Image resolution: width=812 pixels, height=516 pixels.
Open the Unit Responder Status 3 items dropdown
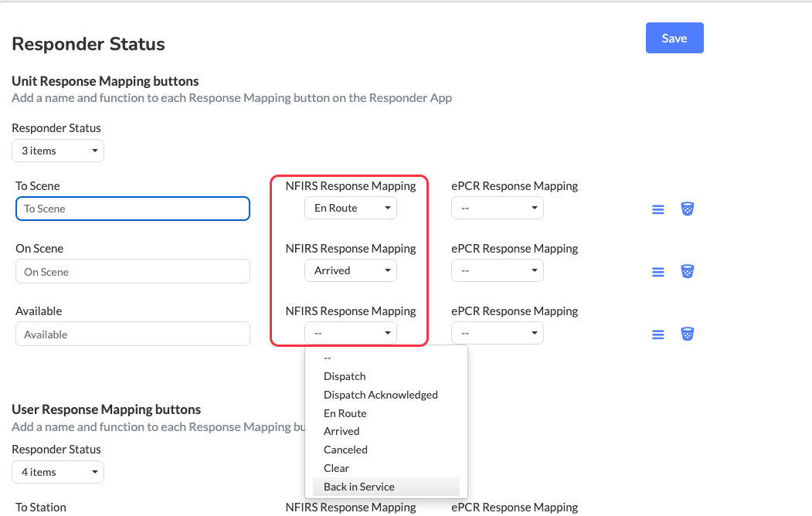pos(58,151)
